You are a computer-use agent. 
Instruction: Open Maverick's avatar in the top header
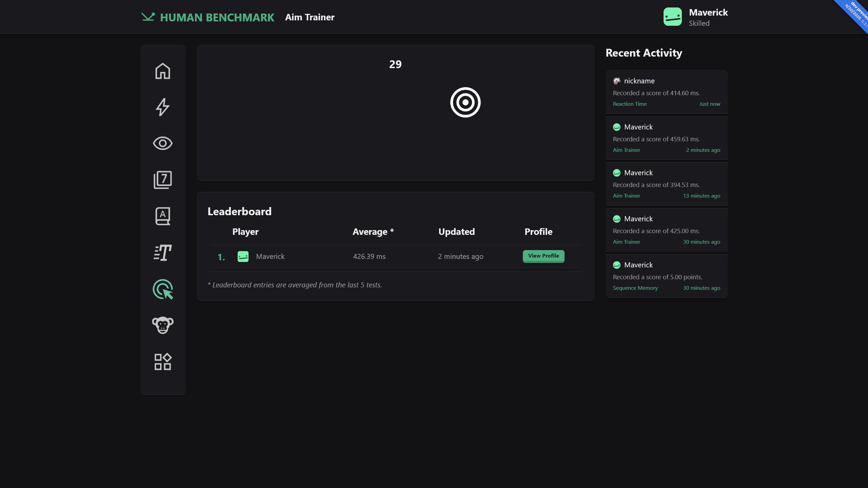click(x=673, y=17)
